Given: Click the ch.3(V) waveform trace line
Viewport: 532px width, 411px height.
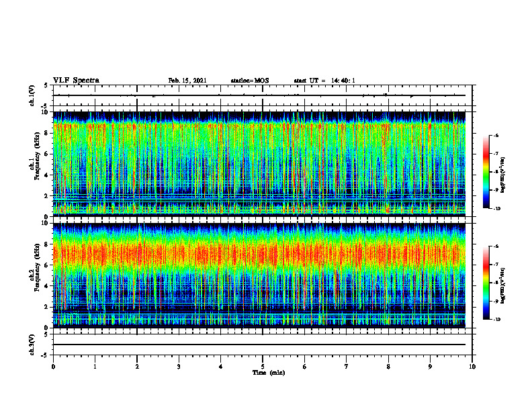Looking at the screenshot, I should pyautogui.click(x=259, y=345).
